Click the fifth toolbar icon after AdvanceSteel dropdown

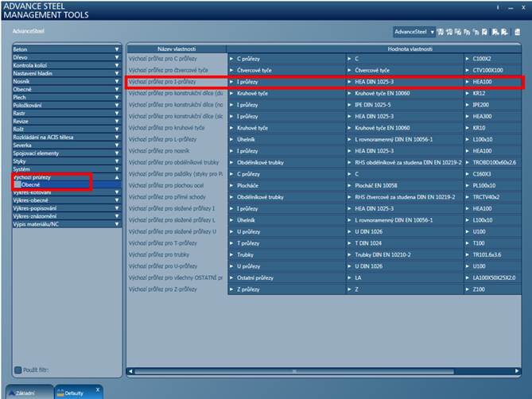point(476,32)
